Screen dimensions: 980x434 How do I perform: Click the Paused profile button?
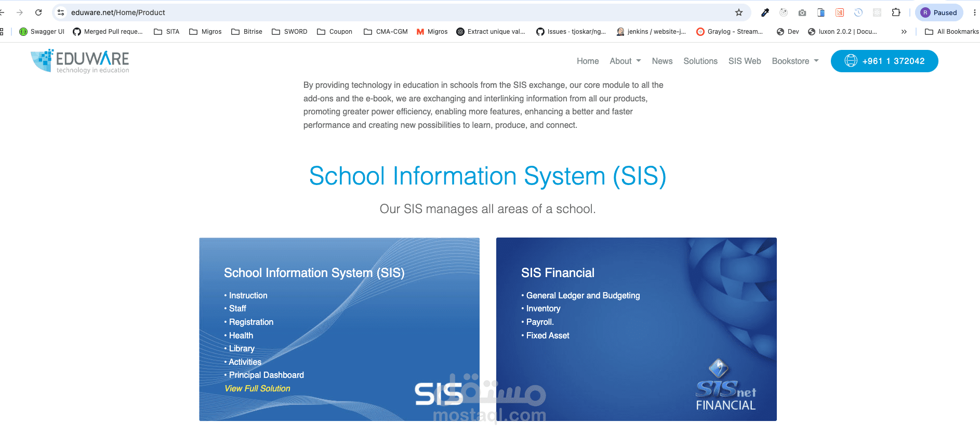tap(938, 12)
